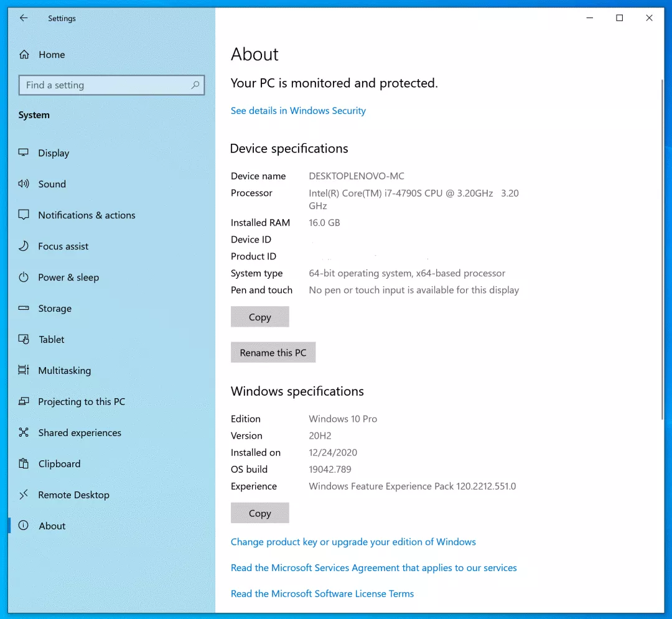Click the Notifications & actions icon
This screenshot has width=672, height=619.
tap(24, 215)
